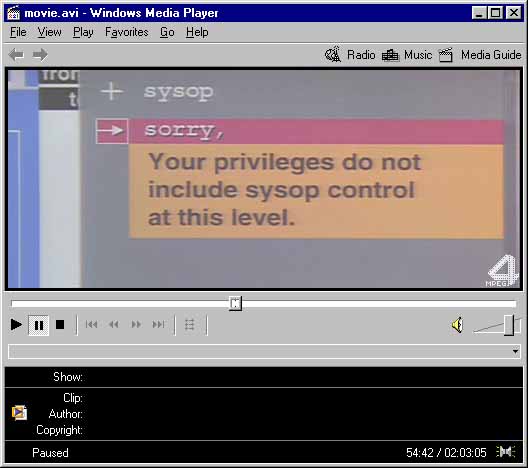
Task: Click the volume slider handle
Action: click(x=509, y=325)
